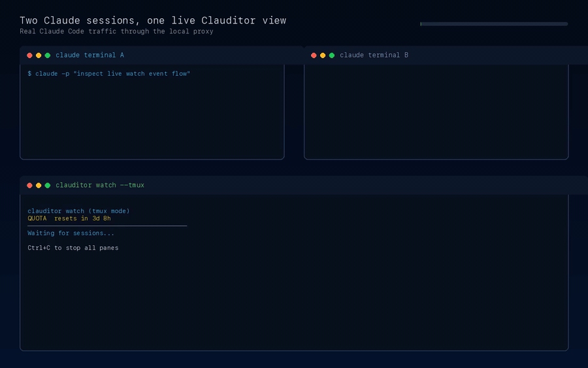Select the 'claude terminal A' title text
This screenshot has width=588, height=368.
90,55
